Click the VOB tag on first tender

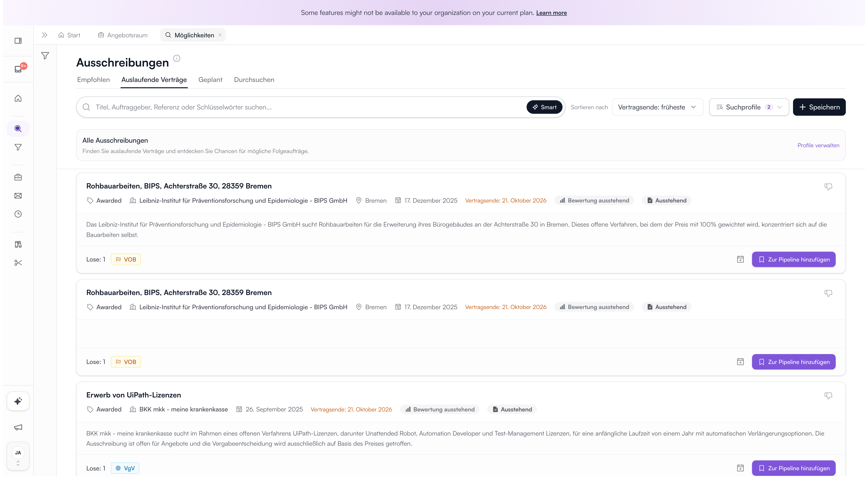pyautogui.click(x=126, y=259)
